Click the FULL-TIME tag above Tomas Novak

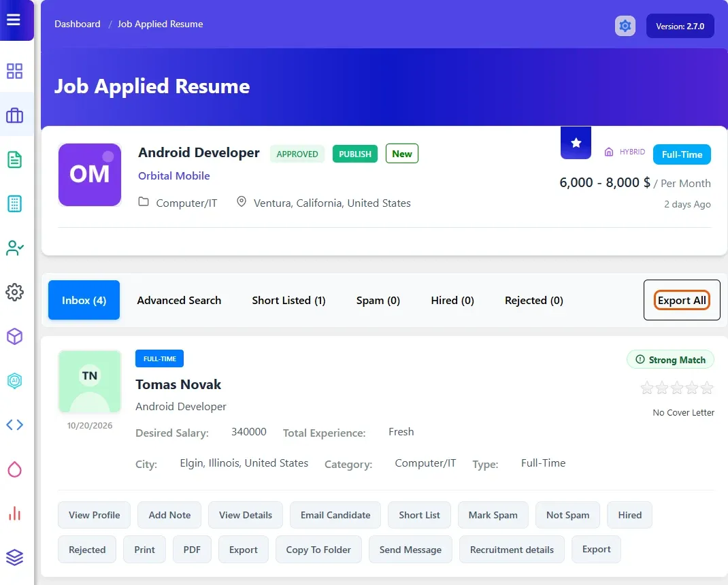pyautogui.click(x=160, y=358)
